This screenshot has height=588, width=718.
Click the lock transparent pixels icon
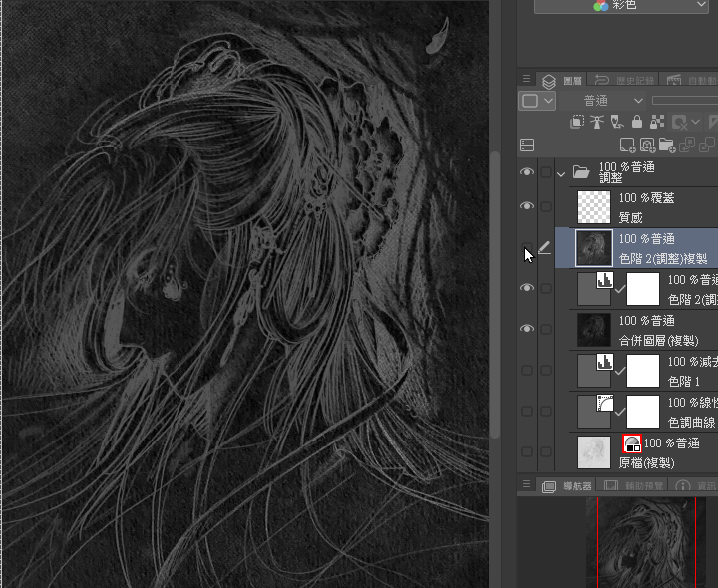coord(657,122)
